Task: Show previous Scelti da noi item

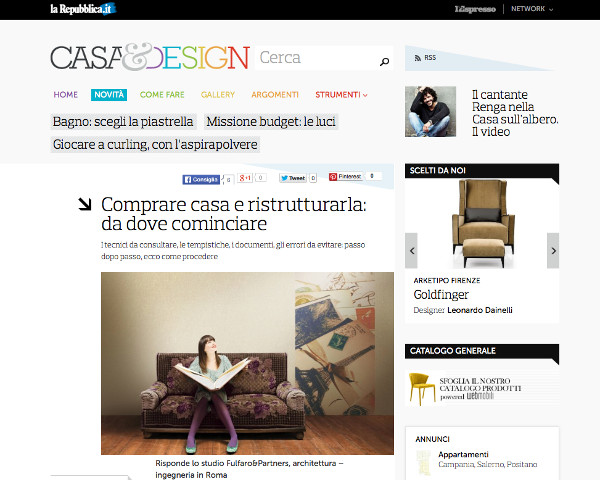Action: pyautogui.click(x=411, y=251)
